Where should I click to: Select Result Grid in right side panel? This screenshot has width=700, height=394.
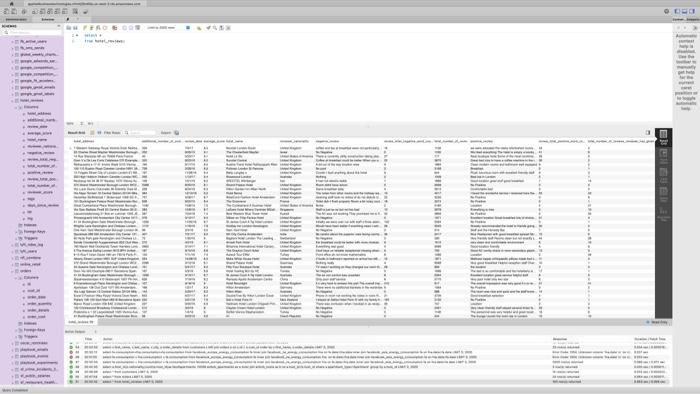click(663, 137)
